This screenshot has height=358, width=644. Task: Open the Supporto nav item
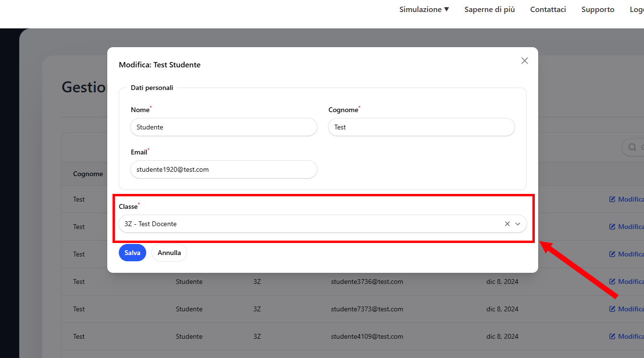point(597,10)
